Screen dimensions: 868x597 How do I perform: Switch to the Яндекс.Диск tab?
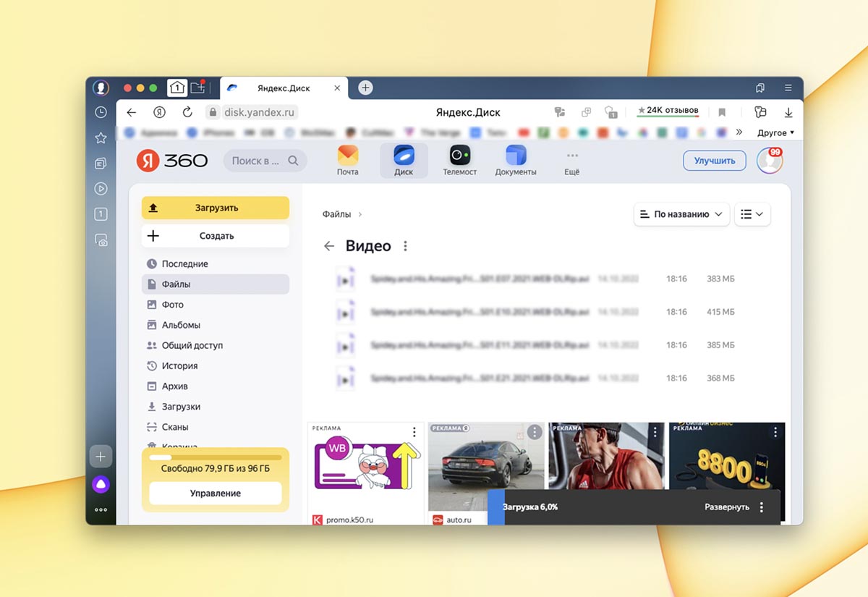[284, 88]
